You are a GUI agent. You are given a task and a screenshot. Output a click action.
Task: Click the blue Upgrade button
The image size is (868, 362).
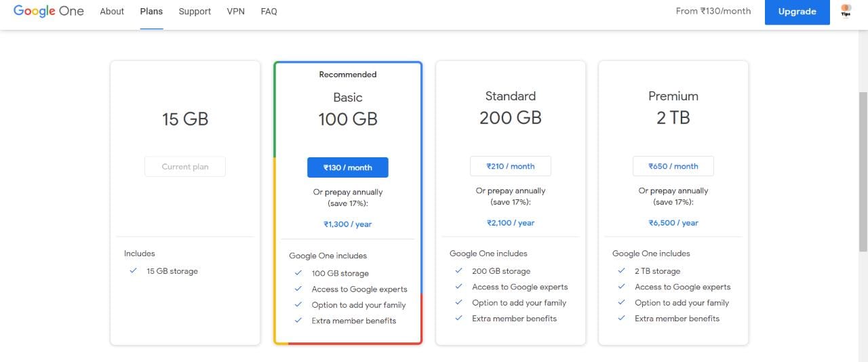click(797, 12)
